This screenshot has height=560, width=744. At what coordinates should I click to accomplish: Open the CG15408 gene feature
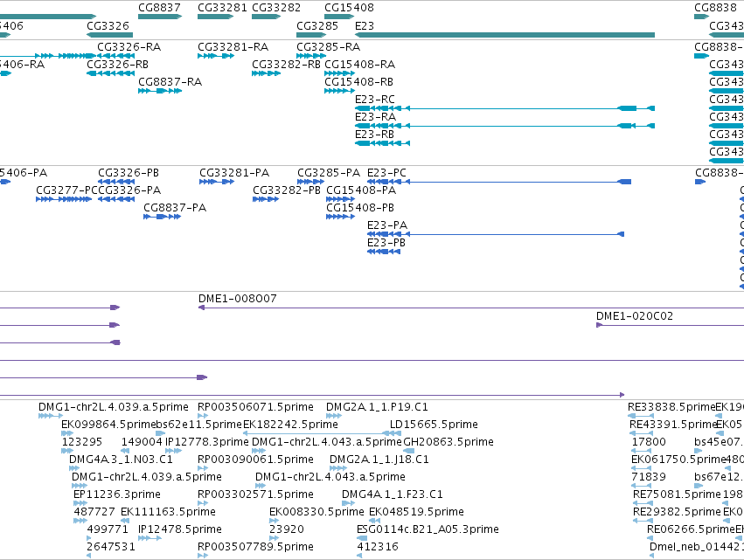point(339,17)
